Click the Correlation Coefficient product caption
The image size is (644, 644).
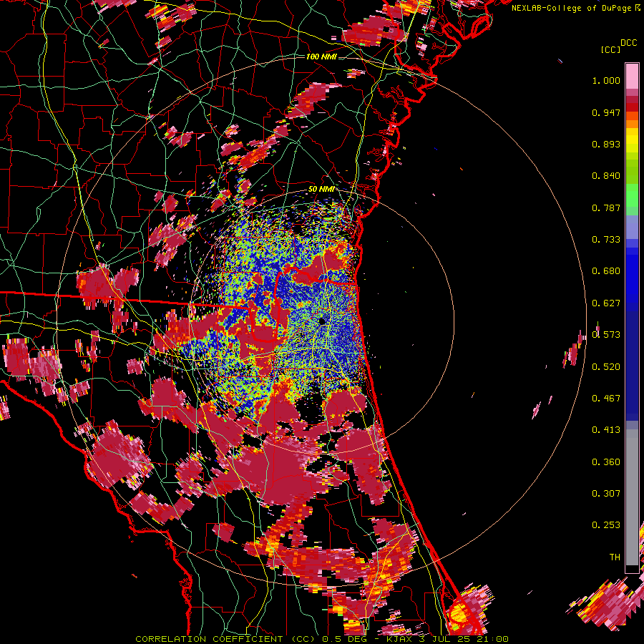pos(322,639)
